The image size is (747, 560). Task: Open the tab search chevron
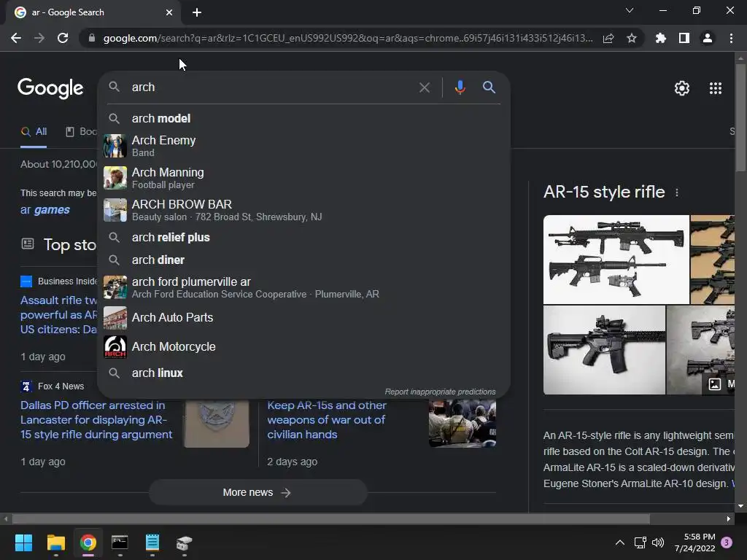(630, 10)
